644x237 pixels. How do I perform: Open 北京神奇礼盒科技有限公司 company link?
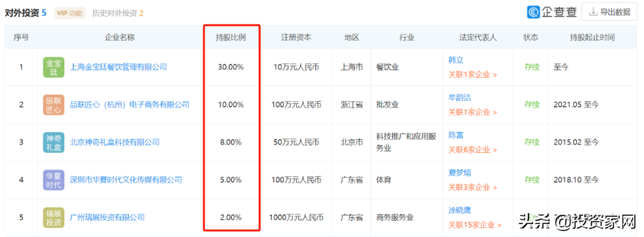[114, 142]
